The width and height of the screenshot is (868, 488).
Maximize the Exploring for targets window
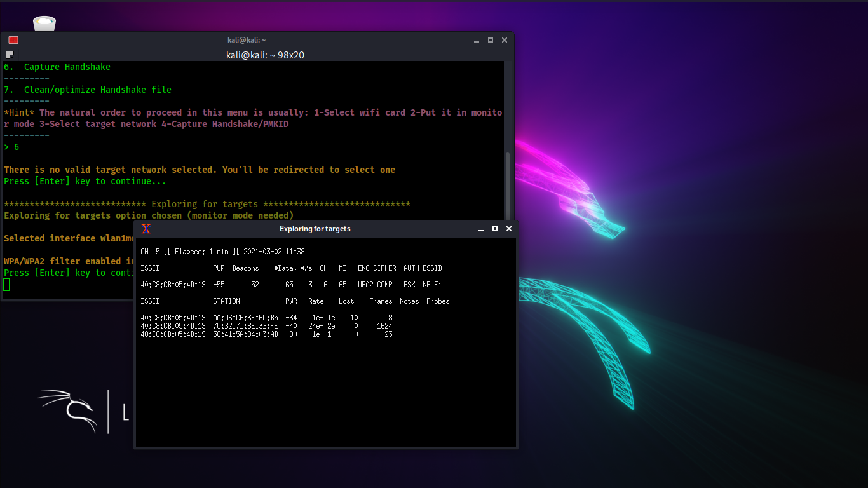tap(495, 229)
